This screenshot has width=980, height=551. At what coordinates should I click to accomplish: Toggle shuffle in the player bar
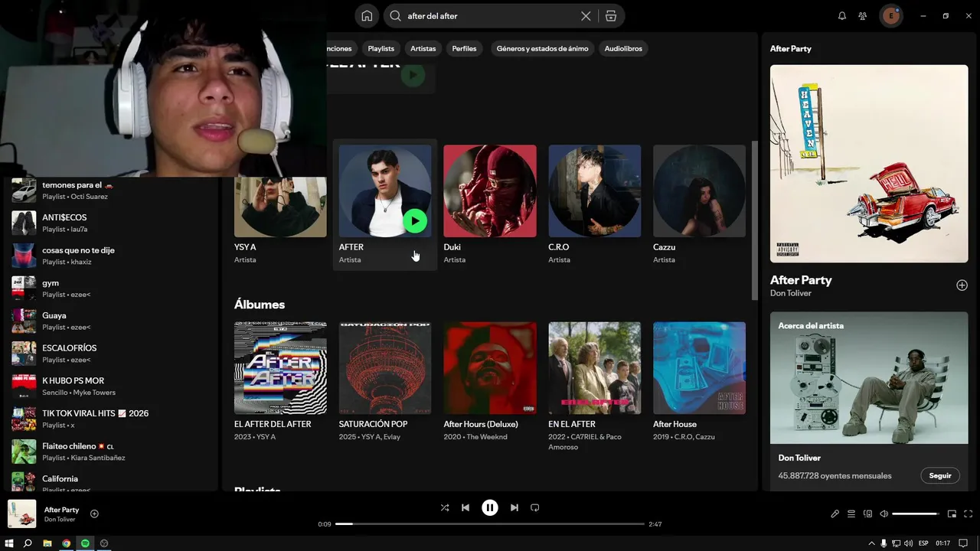tap(445, 507)
